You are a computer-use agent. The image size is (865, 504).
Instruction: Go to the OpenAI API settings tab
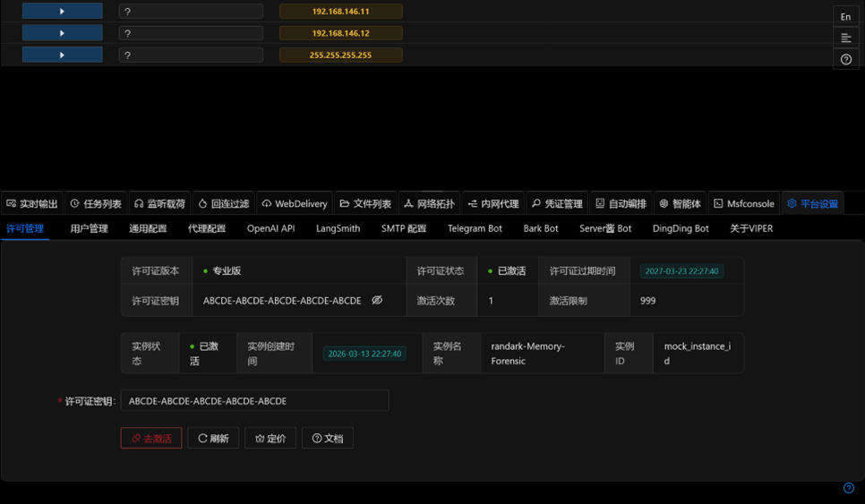pos(270,228)
